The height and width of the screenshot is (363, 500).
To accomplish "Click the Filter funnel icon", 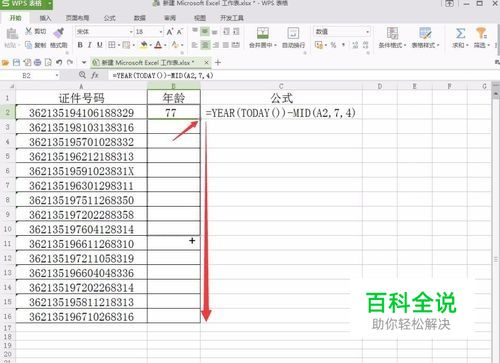I will [x=481, y=33].
